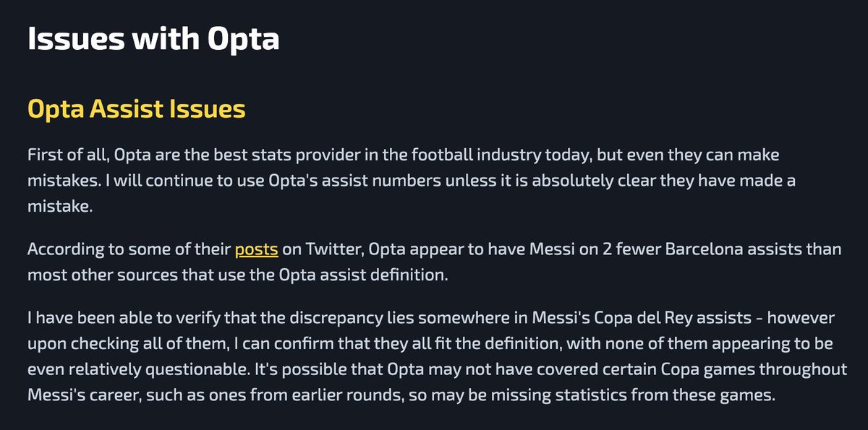Click the paragraph starting "I have been able"
Screen dimensions: 868x430
(437, 357)
